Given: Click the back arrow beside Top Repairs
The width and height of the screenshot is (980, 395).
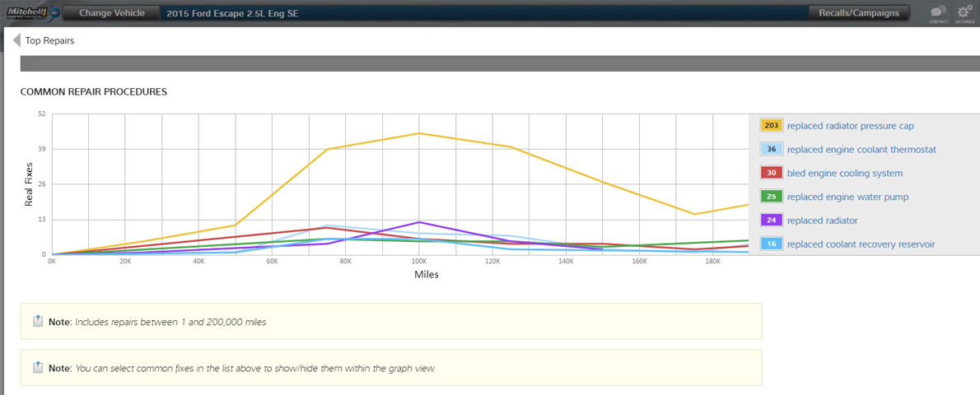Looking at the screenshot, I should coord(16,40).
